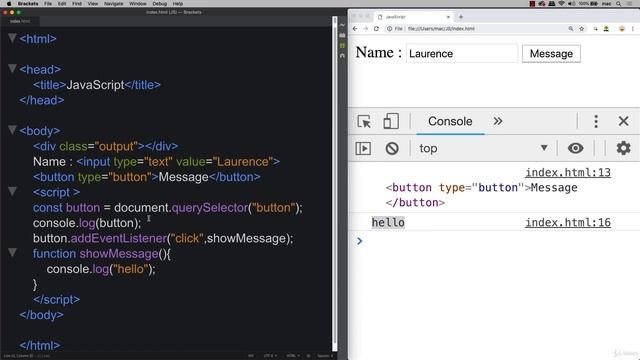The height and width of the screenshot is (360, 640).
Task: Open the Find menu
Action: click(x=77, y=4)
